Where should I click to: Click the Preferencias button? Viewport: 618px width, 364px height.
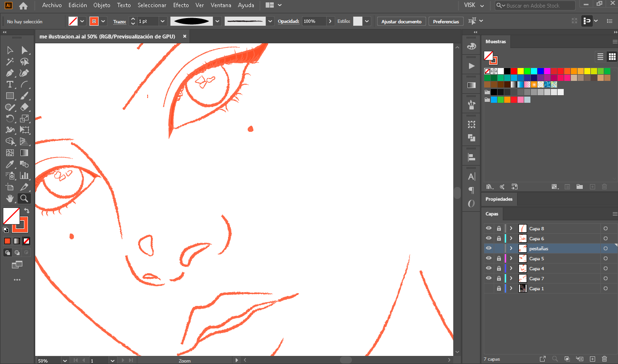point(446,21)
